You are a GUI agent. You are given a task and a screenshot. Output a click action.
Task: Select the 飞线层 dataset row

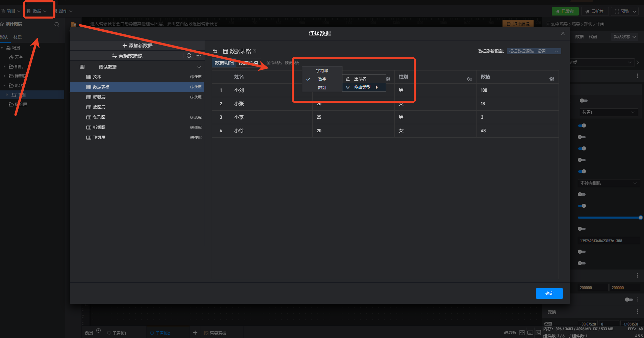pos(137,138)
